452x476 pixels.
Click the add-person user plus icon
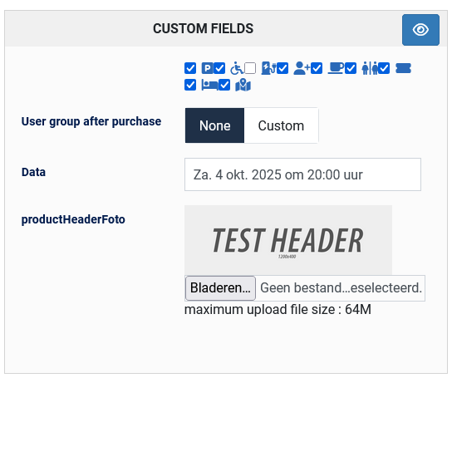pos(302,68)
